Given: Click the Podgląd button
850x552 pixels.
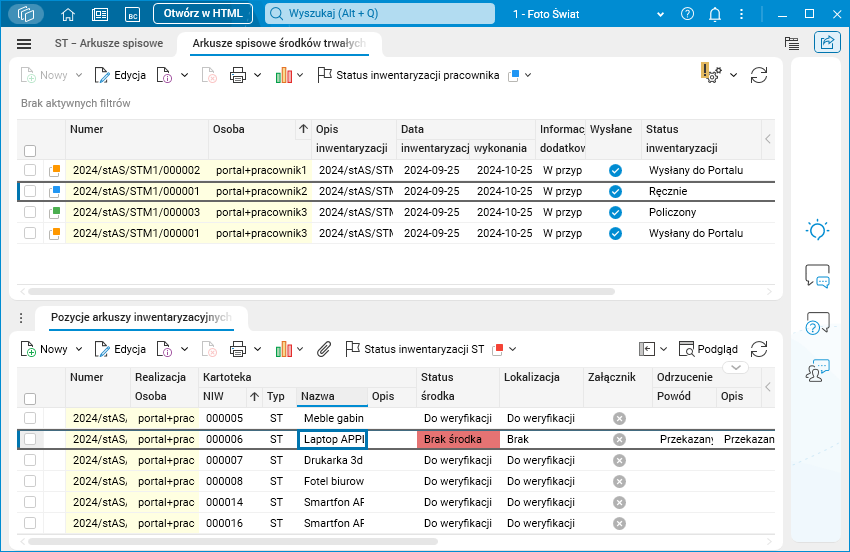Looking at the screenshot, I should point(708,349).
